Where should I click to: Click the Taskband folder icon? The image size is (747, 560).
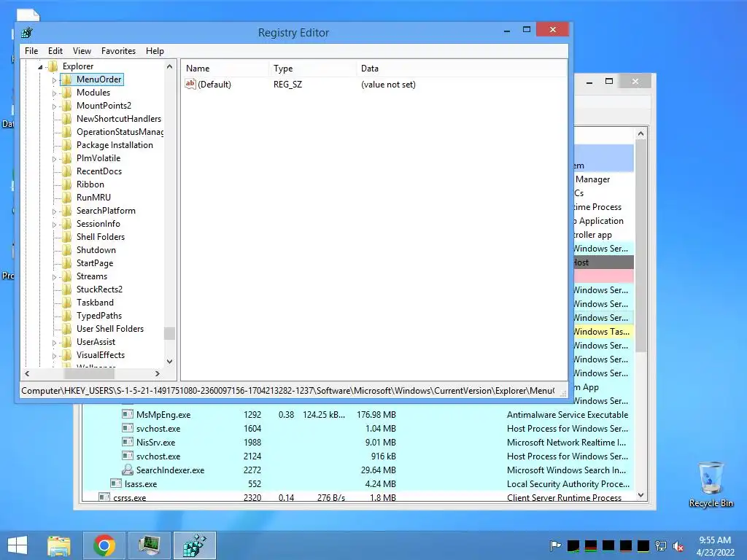[x=67, y=303]
